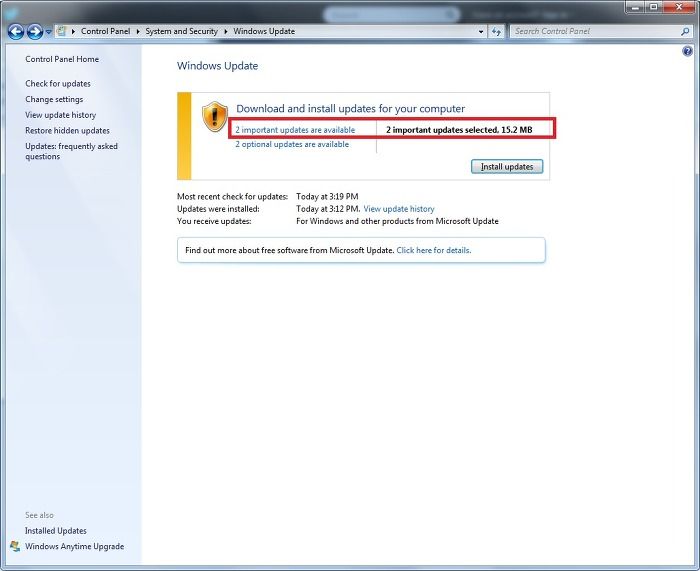Click '2 important updates selected, 15.2 MB' text
700x571 pixels.
point(459,130)
